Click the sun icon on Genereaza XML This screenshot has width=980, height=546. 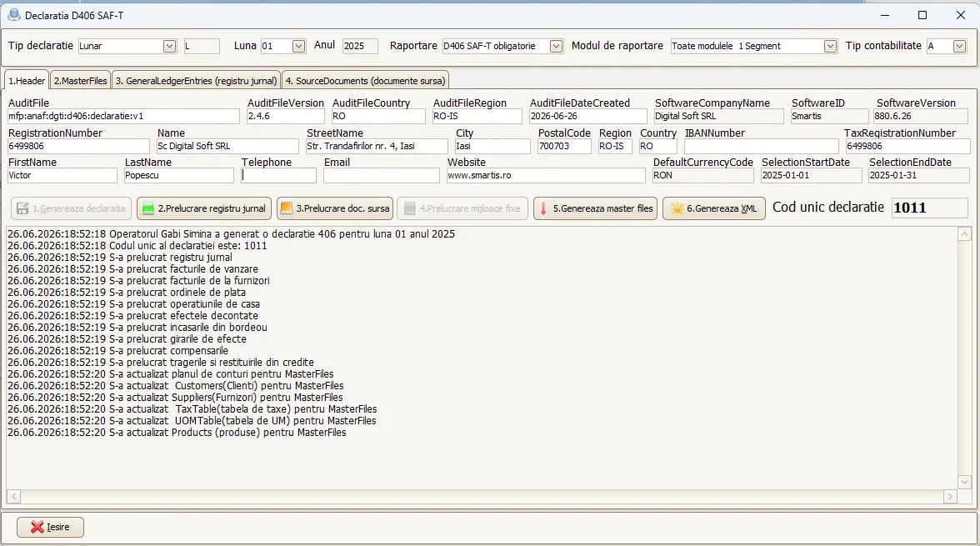coord(677,209)
